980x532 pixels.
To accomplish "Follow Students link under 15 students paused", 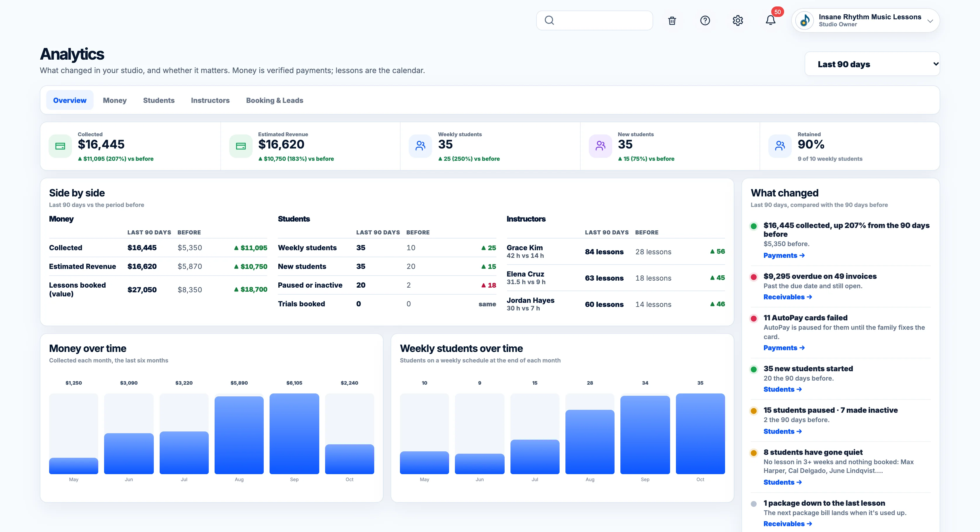I will [x=783, y=432].
